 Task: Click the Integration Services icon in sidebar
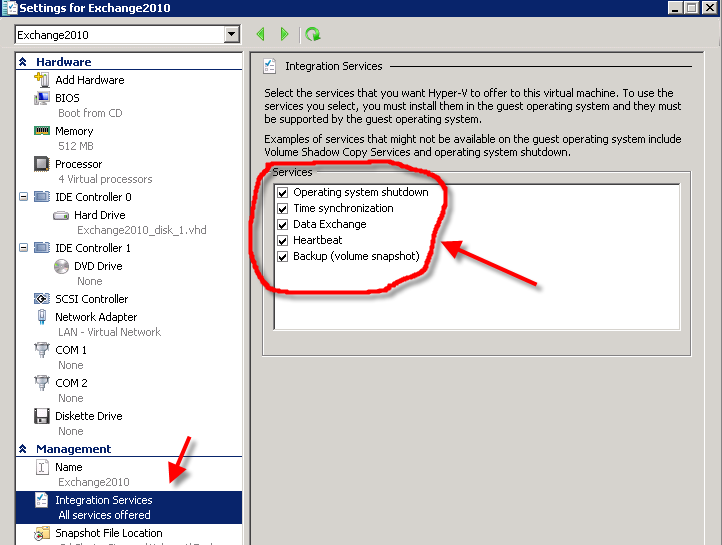tap(41, 500)
